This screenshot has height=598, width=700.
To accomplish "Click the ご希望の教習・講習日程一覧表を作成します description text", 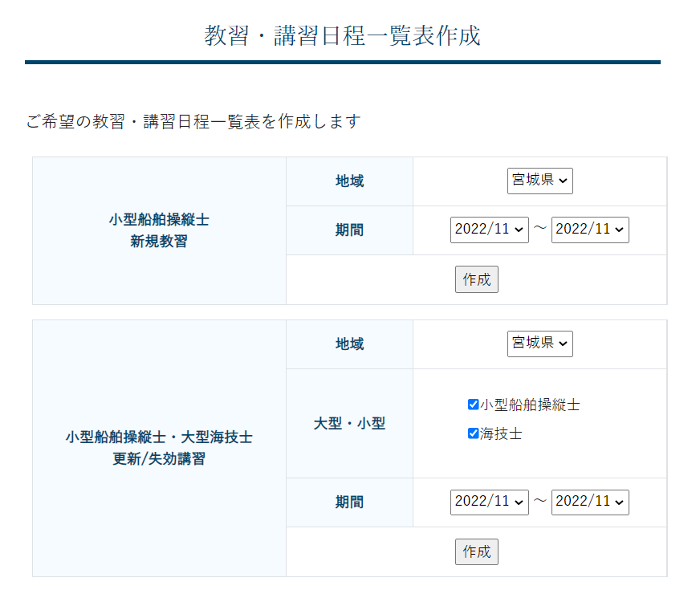I will [193, 121].
